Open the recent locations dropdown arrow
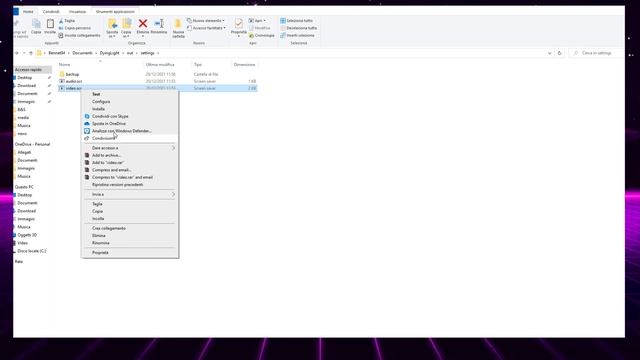 coord(24,53)
